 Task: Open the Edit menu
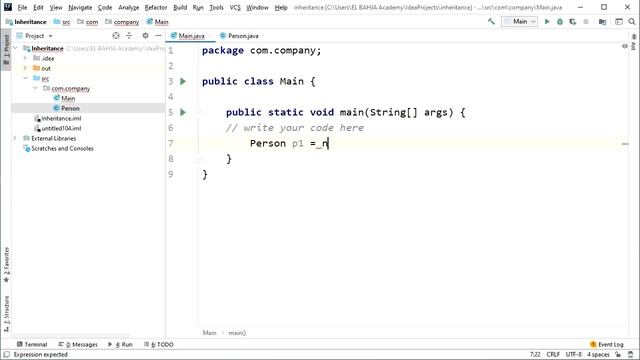click(38, 7)
